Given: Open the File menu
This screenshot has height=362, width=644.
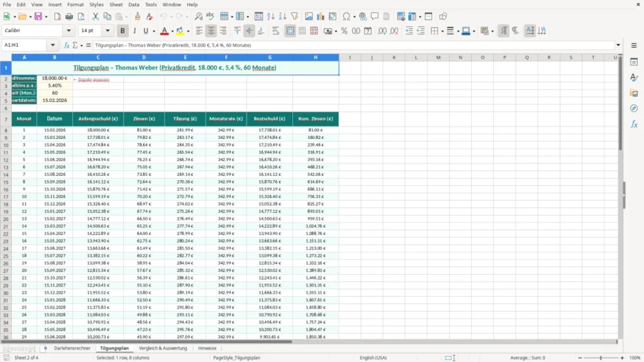Looking at the screenshot, I should [7, 4].
